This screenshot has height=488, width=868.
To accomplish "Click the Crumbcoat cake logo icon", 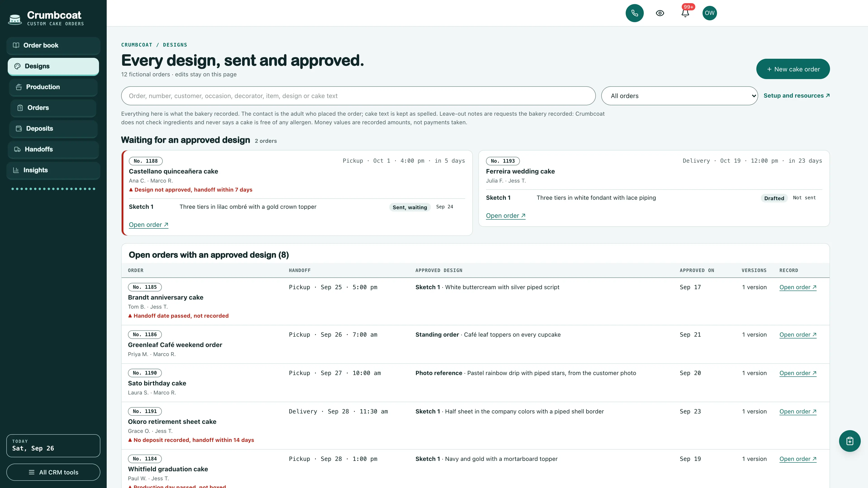I will click(x=15, y=19).
